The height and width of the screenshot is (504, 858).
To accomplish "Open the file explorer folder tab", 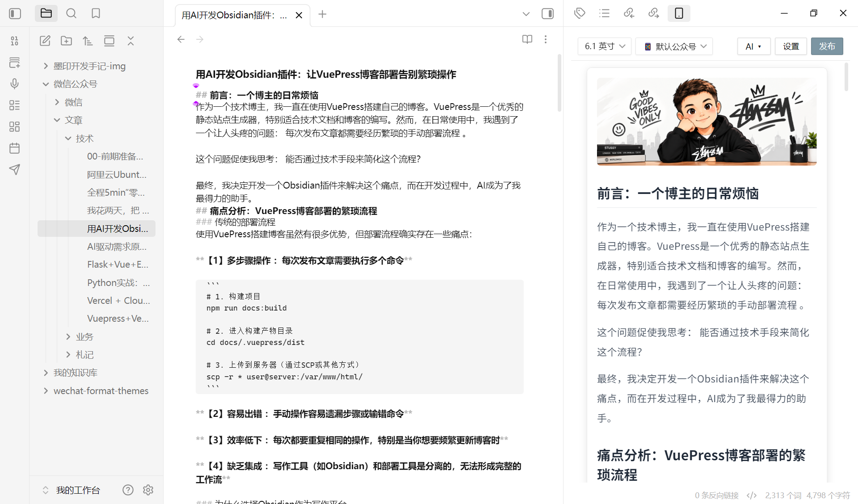I will tap(46, 13).
